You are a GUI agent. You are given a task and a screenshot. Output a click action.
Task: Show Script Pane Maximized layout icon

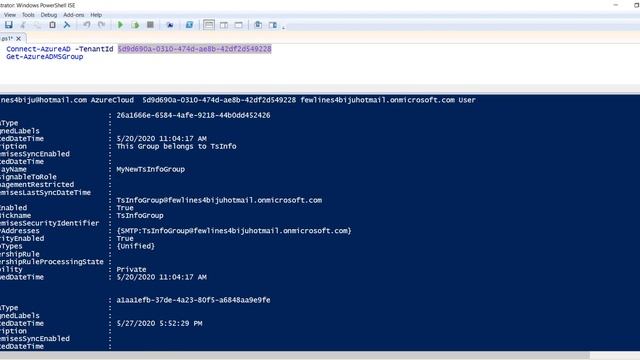pyautogui.click(x=238, y=25)
